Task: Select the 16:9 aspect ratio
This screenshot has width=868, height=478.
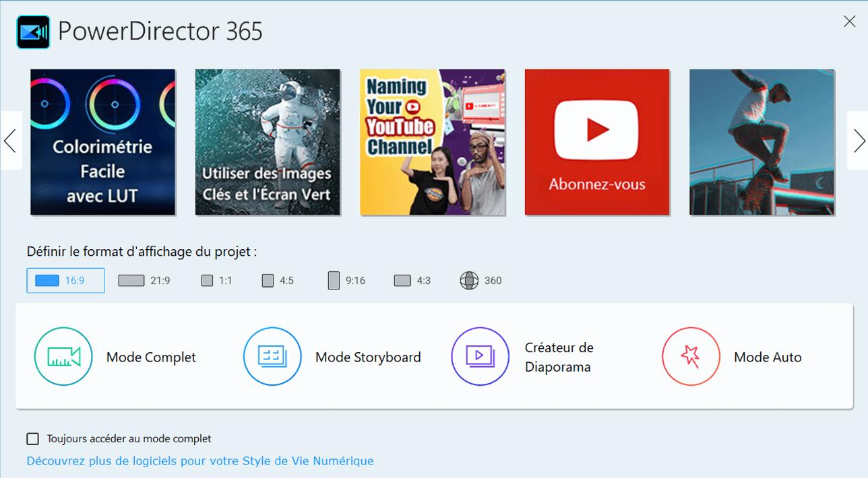Action: 65,281
